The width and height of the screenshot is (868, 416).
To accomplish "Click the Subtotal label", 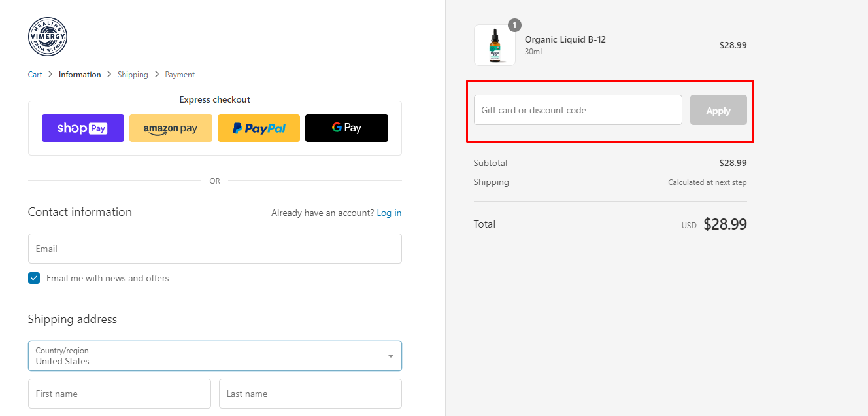I will [490, 163].
